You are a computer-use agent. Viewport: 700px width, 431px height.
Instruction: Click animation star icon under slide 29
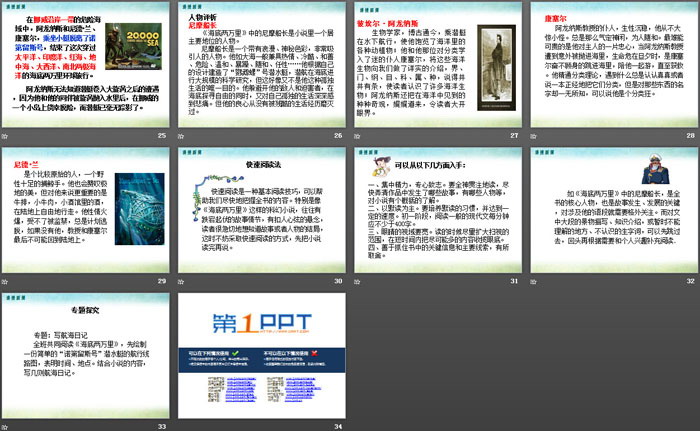[x=4, y=281]
